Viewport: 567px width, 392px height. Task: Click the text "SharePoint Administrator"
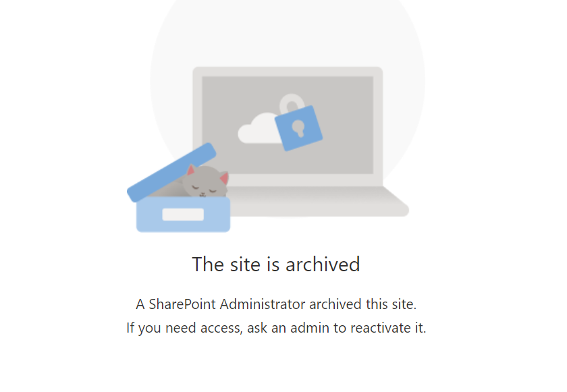click(x=227, y=304)
